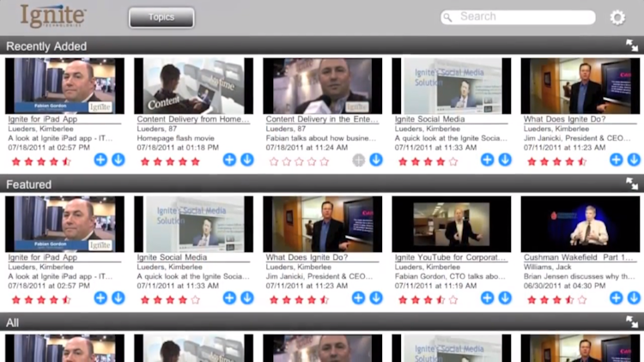This screenshot has width=644, height=362.
Task: Download Ignite for iPad App in Recently Added
Action: (118, 160)
